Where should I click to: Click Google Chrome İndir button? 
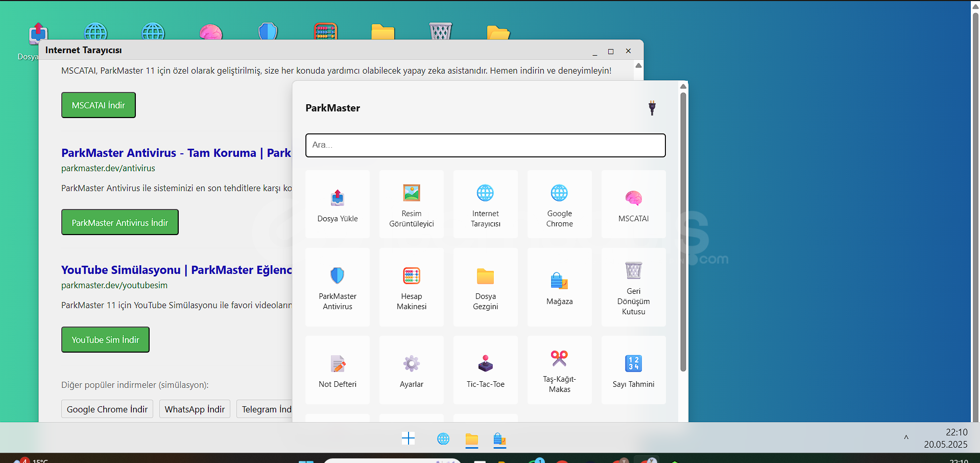pyautogui.click(x=107, y=409)
